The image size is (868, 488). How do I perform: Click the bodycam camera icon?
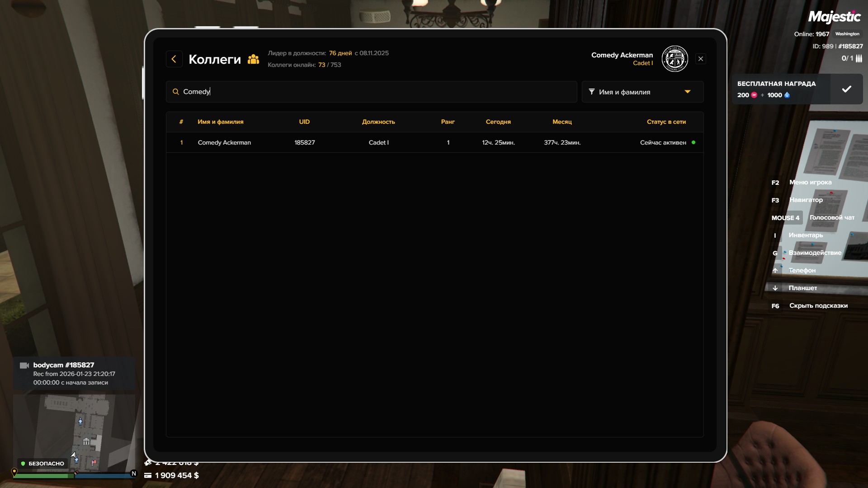[x=24, y=365]
